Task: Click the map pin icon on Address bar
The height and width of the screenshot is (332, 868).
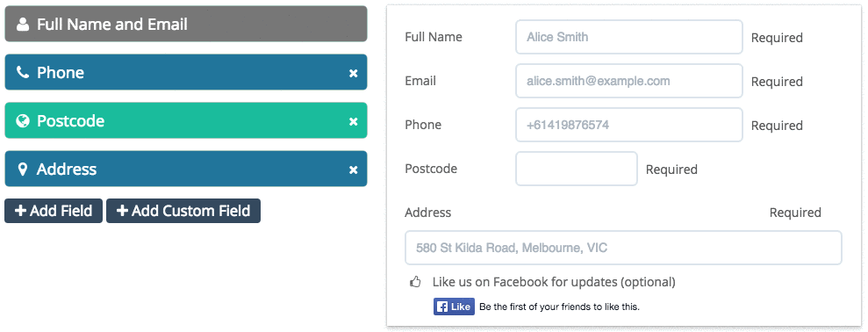Action: click(23, 169)
